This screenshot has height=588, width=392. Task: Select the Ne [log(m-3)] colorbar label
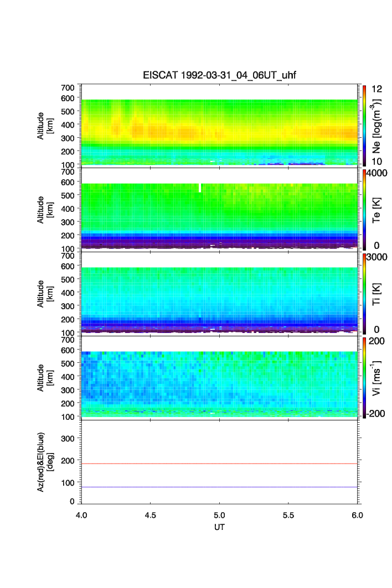point(376,126)
